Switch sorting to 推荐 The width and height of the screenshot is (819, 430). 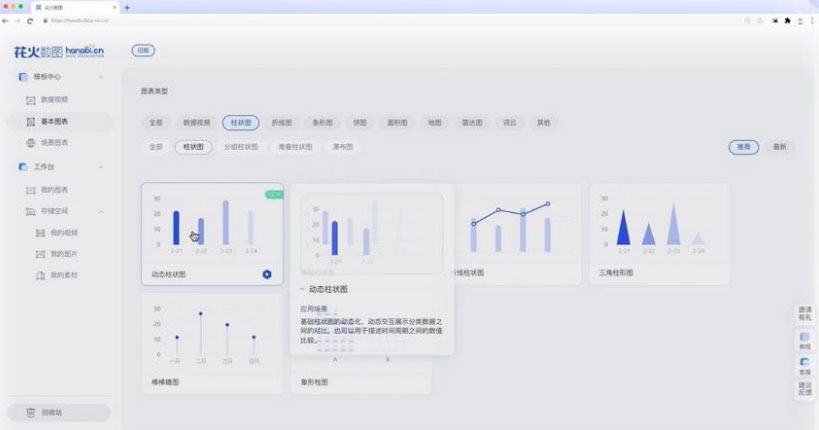pyautogui.click(x=742, y=147)
